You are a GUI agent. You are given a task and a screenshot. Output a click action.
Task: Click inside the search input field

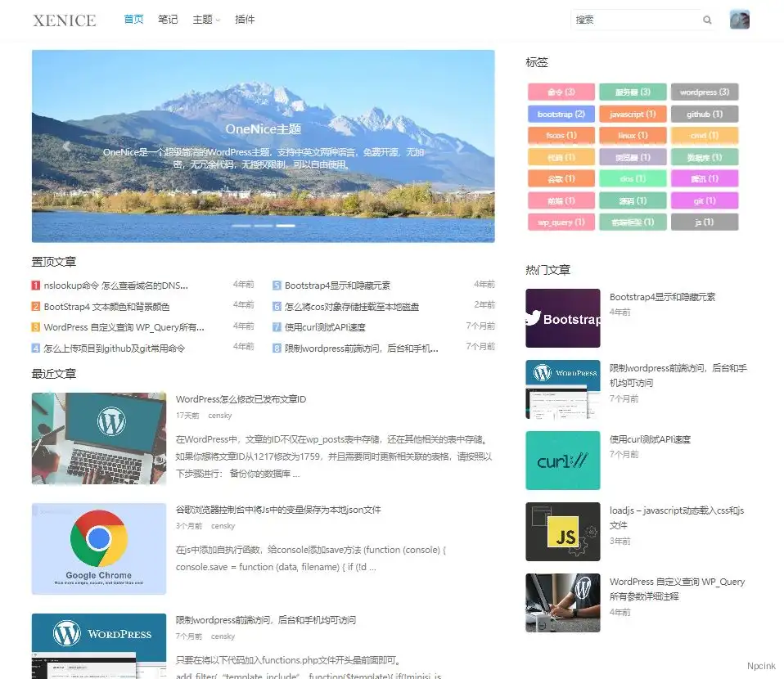click(638, 19)
